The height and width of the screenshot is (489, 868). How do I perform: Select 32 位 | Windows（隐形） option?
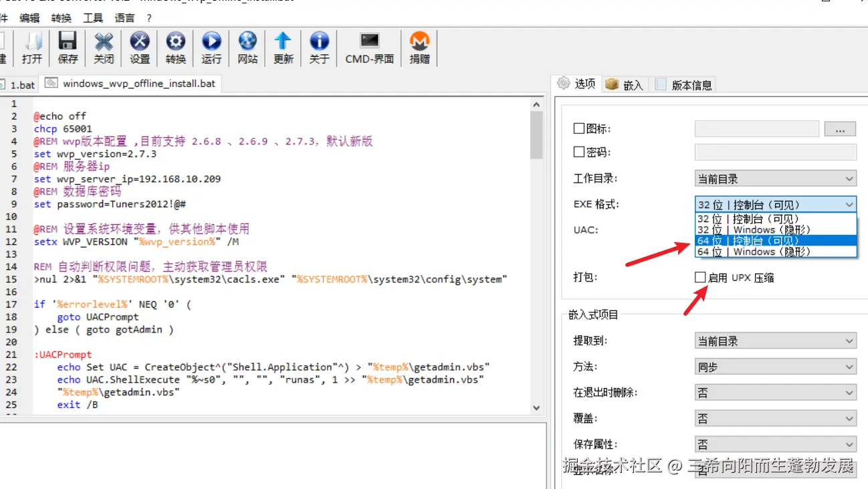[776, 229]
